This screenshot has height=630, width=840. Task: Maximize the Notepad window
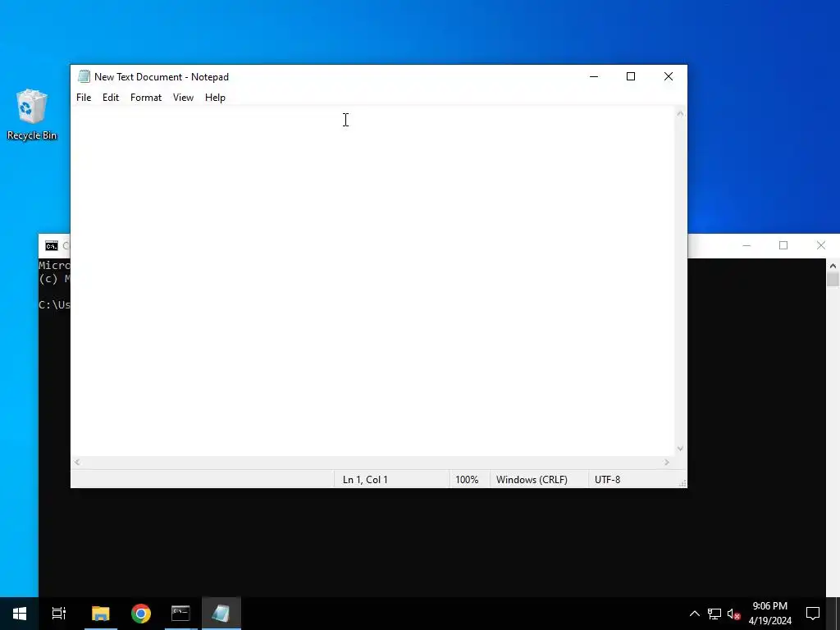[631, 76]
